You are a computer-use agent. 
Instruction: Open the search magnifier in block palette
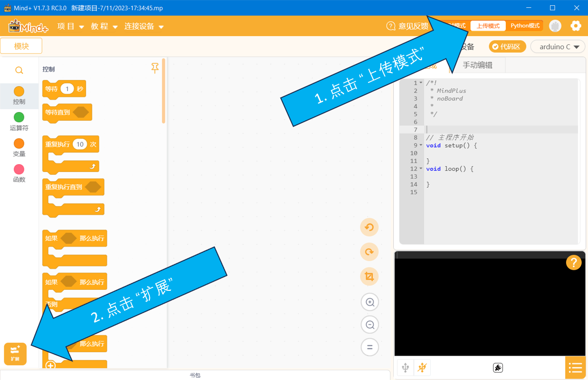point(19,71)
